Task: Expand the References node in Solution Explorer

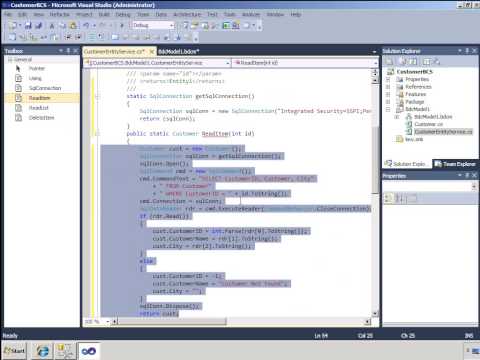Action: click(388, 87)
